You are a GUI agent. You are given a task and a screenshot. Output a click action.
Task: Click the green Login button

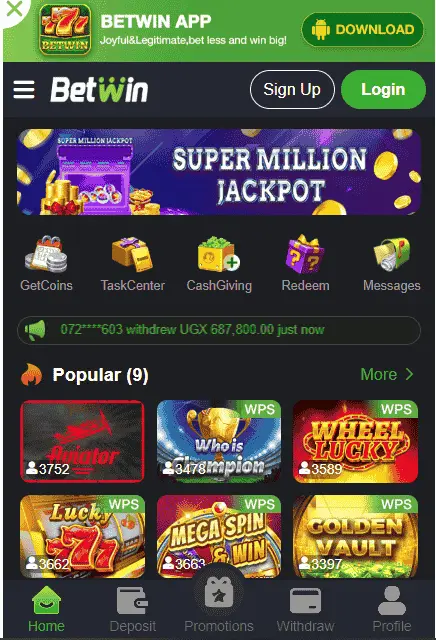pos(383,89)
